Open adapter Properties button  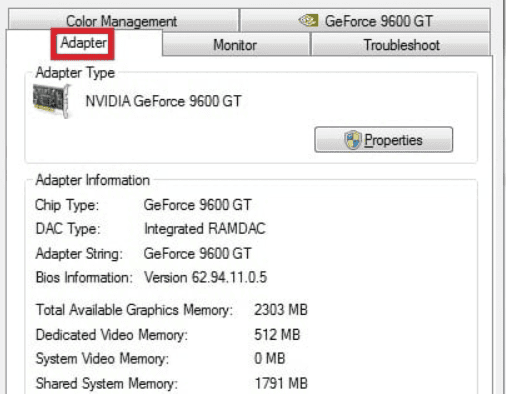tap(384, 140)
